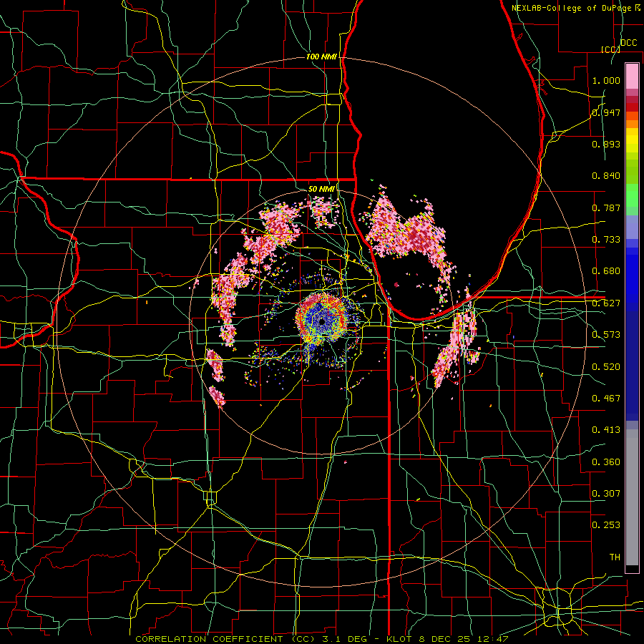Select the 1.000 value on the color scale
The image size is (644, 644).
click(606, 80)
